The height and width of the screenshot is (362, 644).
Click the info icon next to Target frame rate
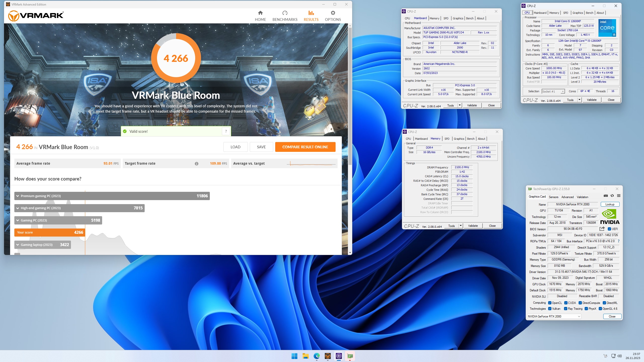[x=196, y=164]
